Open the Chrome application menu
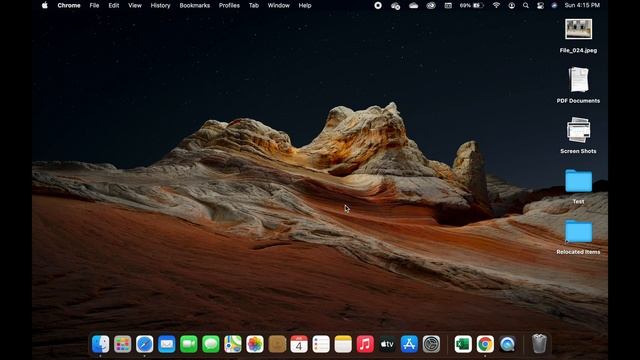The width and height of the screenshot is (640, 360). point(69,5)
